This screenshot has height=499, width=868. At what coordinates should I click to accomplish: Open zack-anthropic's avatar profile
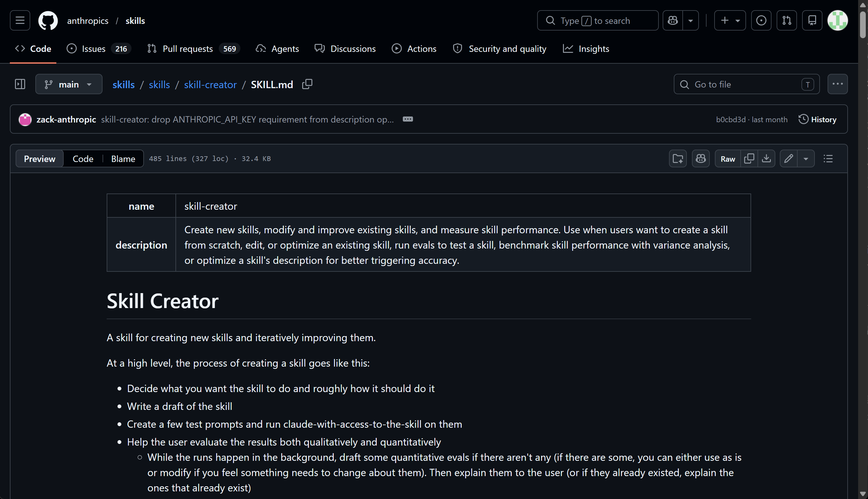point(25,119)
